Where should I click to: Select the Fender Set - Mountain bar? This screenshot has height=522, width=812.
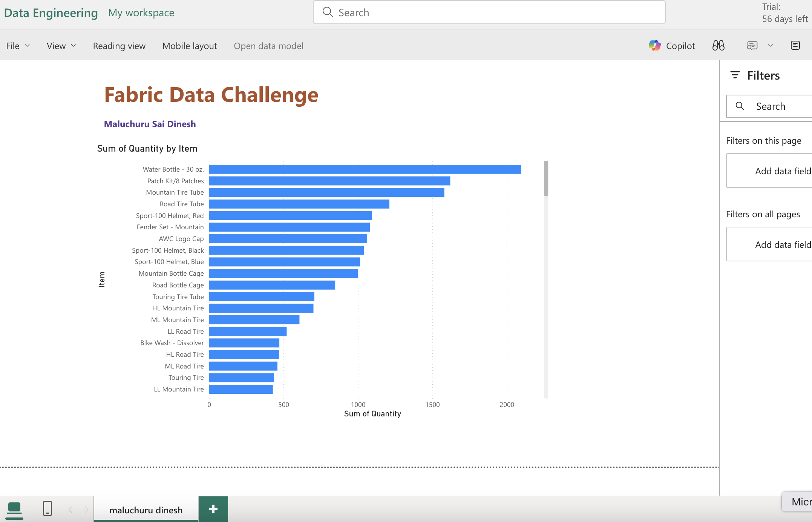click(289, 227)
